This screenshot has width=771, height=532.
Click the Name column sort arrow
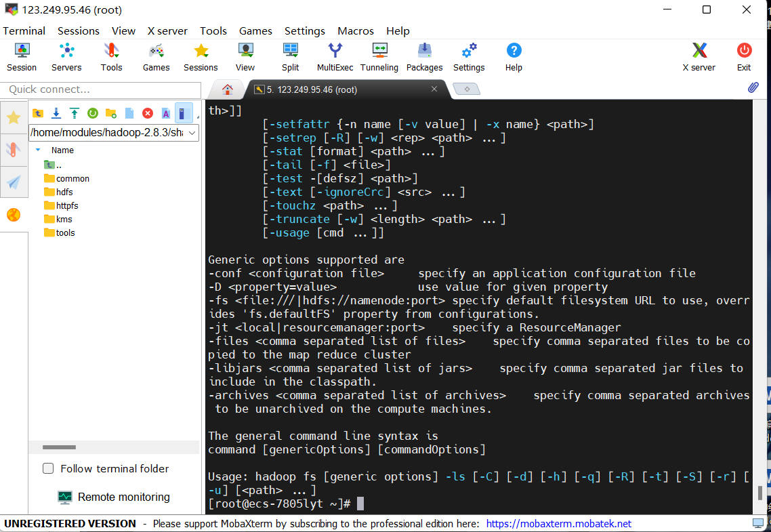[38, 150]
